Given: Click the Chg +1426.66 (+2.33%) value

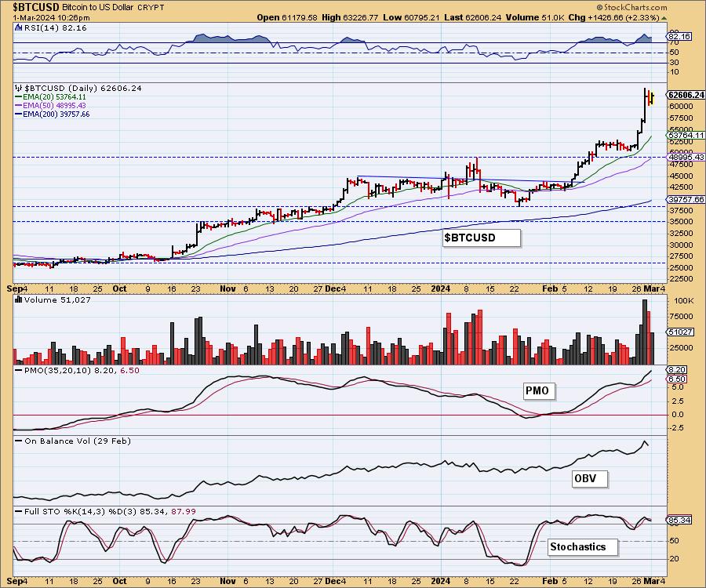Looking at the screenshot, I should 614,17.
